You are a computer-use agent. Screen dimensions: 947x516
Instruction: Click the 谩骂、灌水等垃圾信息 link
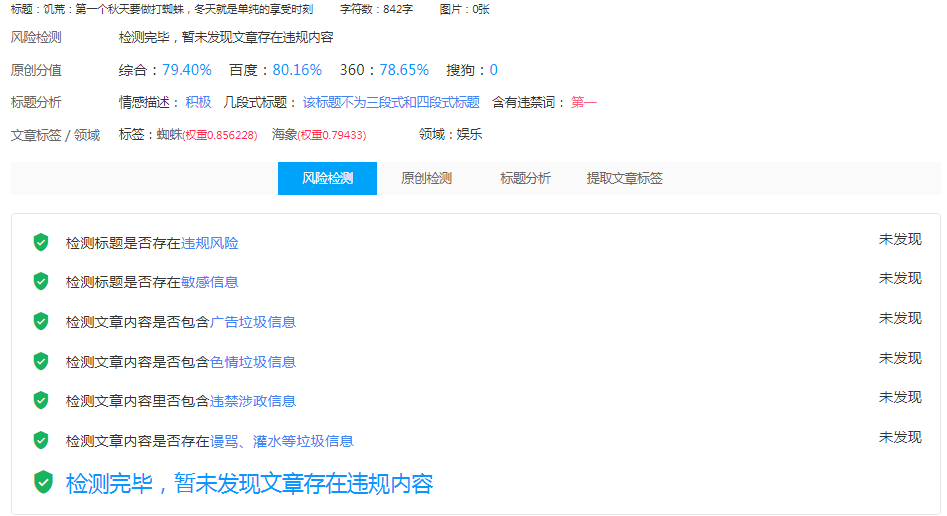pyautogui.click(x=282, y=441)
